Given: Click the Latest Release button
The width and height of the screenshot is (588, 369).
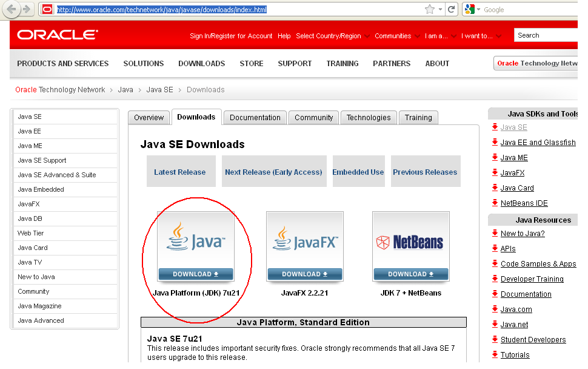Looking at the screenshot, I should [181, 171].
